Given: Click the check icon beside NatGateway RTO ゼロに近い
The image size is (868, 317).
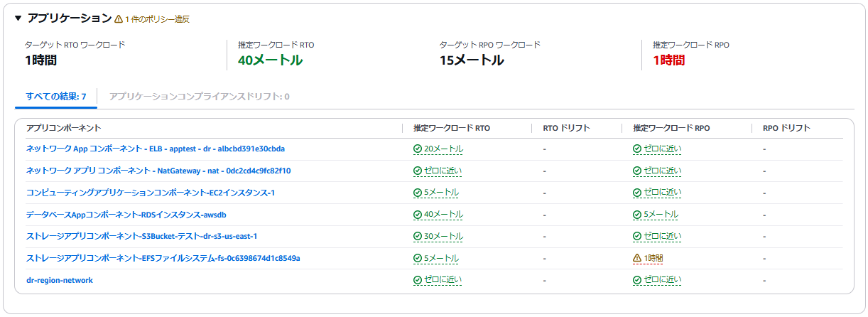Looking at the screenshot, I should pos(418,171).
